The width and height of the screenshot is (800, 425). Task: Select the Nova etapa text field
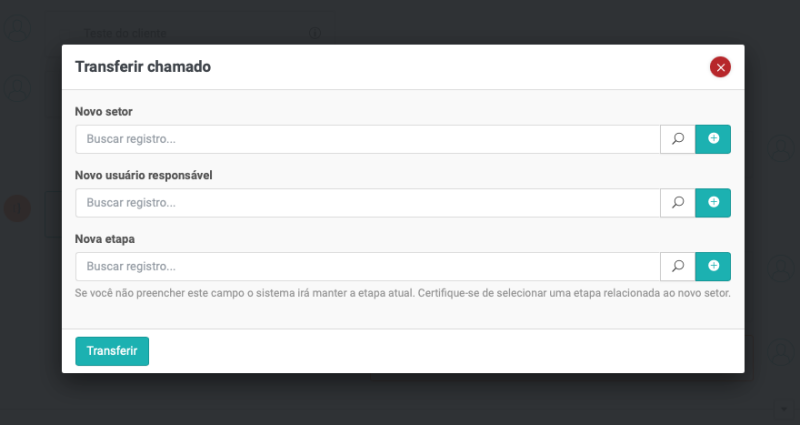367,266
